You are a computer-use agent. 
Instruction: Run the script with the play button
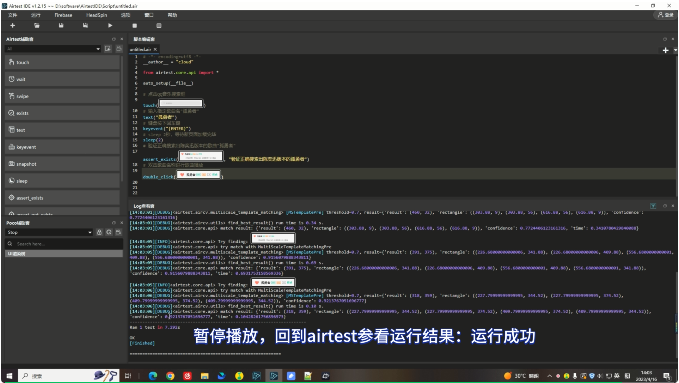(110, 26)
